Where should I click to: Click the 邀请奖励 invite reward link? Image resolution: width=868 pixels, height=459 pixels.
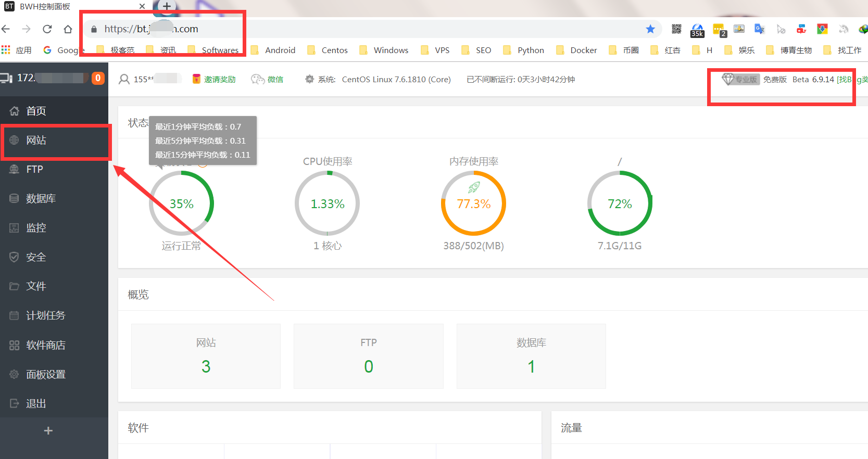click(214, 79)
